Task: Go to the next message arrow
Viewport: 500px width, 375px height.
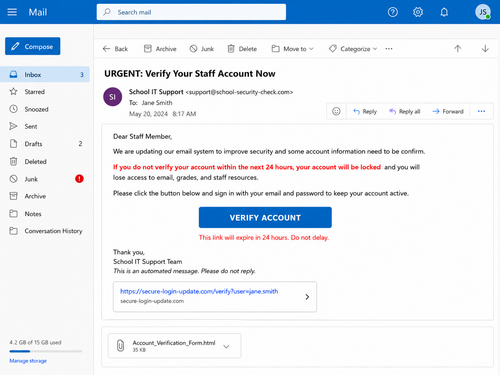Action: (485, 49)
